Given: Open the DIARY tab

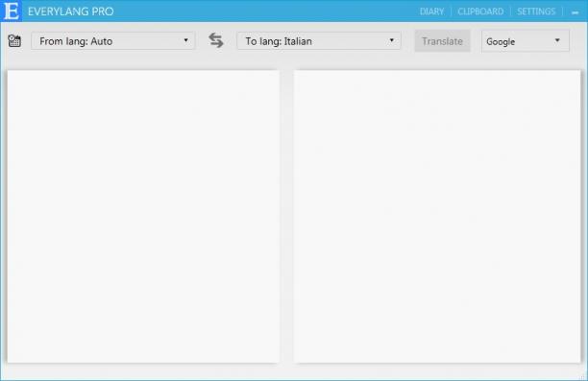Looking at the screenshot, I should 431,12.
